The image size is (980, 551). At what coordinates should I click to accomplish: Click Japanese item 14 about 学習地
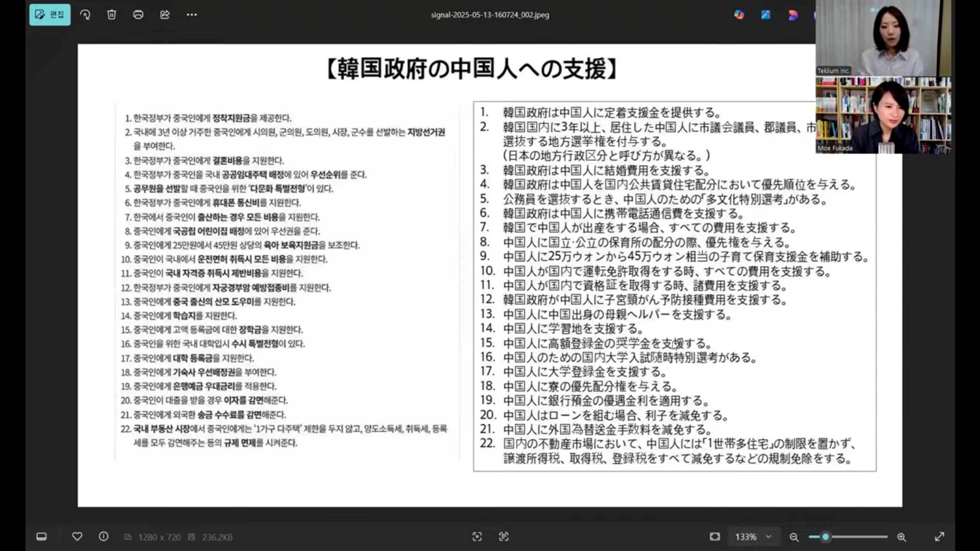point(561,329)
